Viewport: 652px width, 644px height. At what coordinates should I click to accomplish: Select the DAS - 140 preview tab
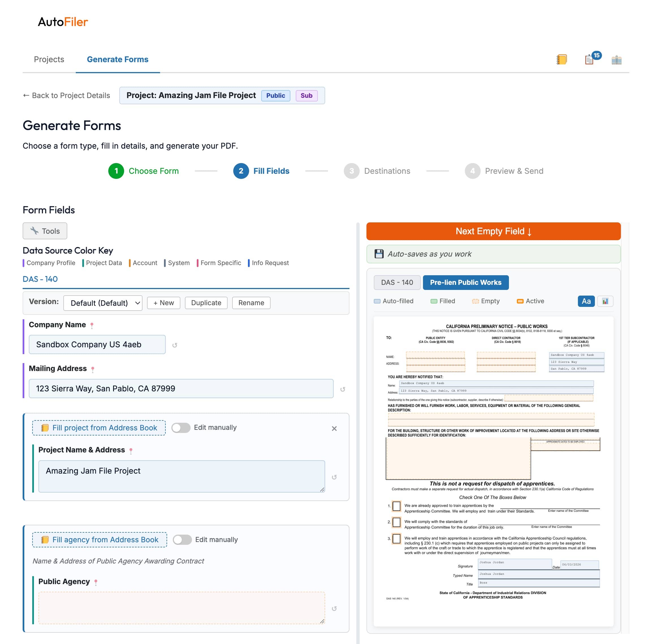pos(397,282)
